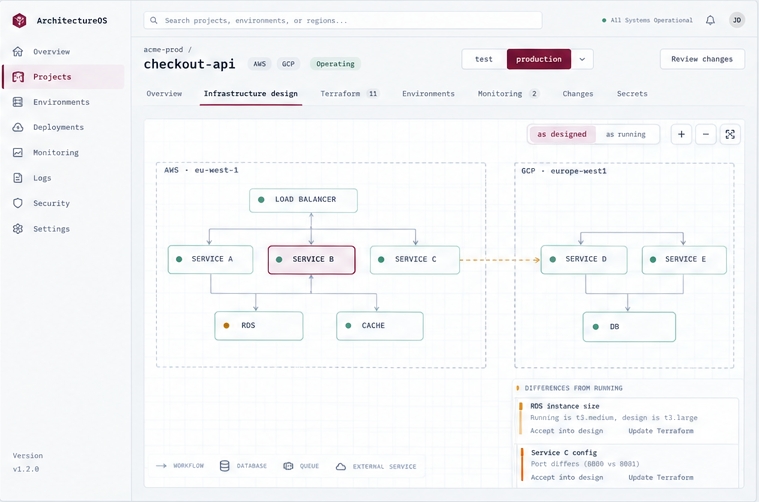Image resolution: width=759 pixels, height=502 pixels.
Task: Select the Service D node
Action: pos(584,259)
